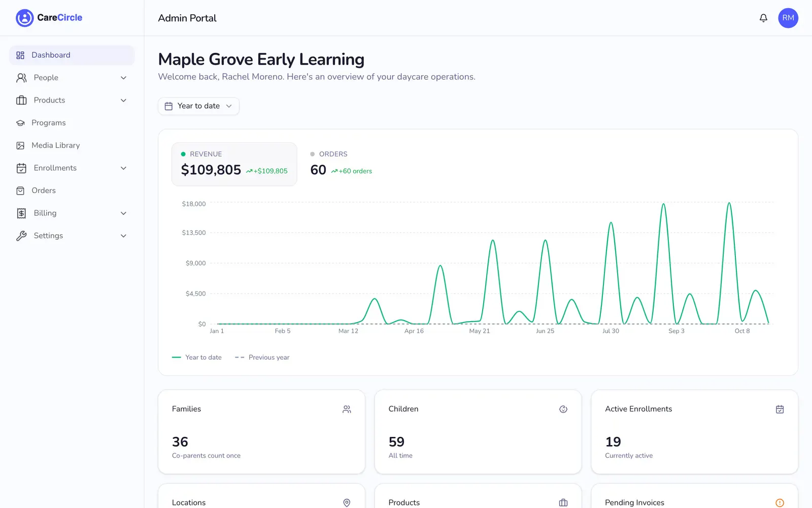Click the Media Library image icon
812x508 pixels.
tap(20, 145)
